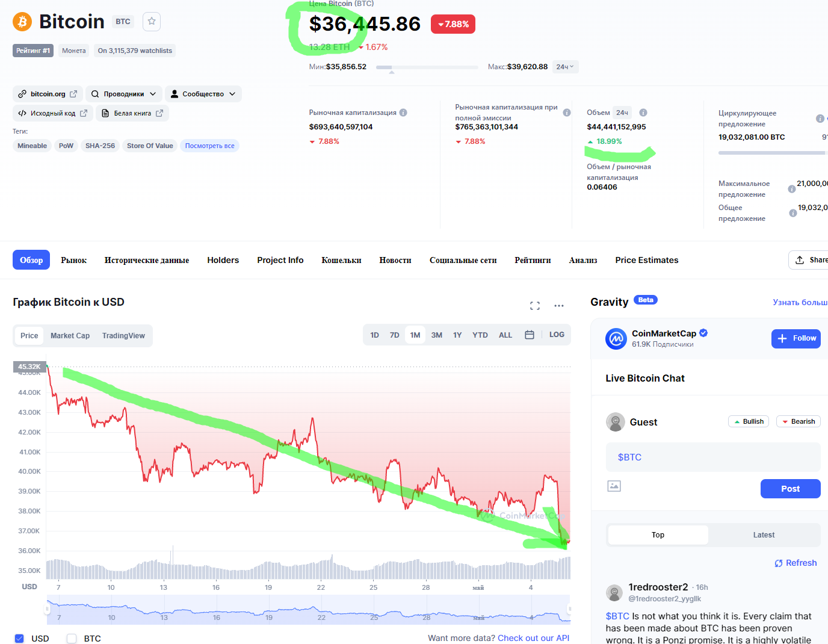828x644 pixels.
Task: Open the Обзор tab
Action: [x=31, y=260]
